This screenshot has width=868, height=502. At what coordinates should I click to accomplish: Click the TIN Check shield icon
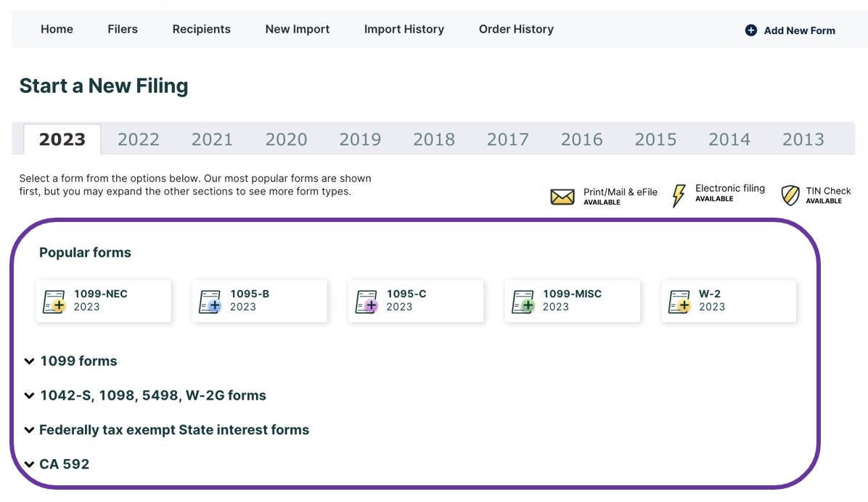790,195
